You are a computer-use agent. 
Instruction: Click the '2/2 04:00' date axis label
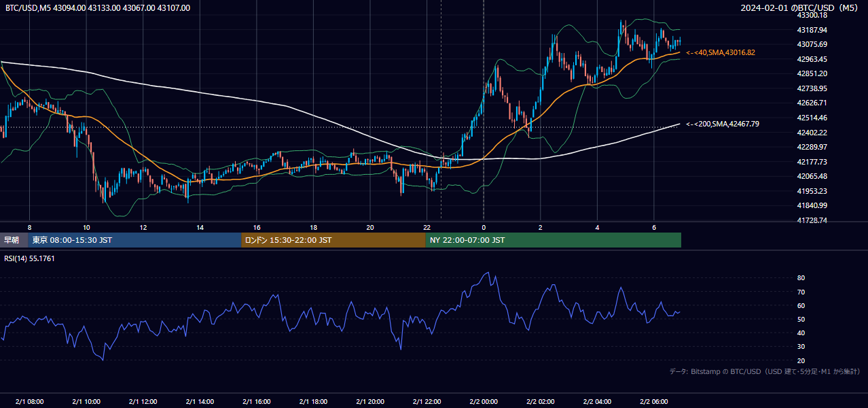coord(597,401)
